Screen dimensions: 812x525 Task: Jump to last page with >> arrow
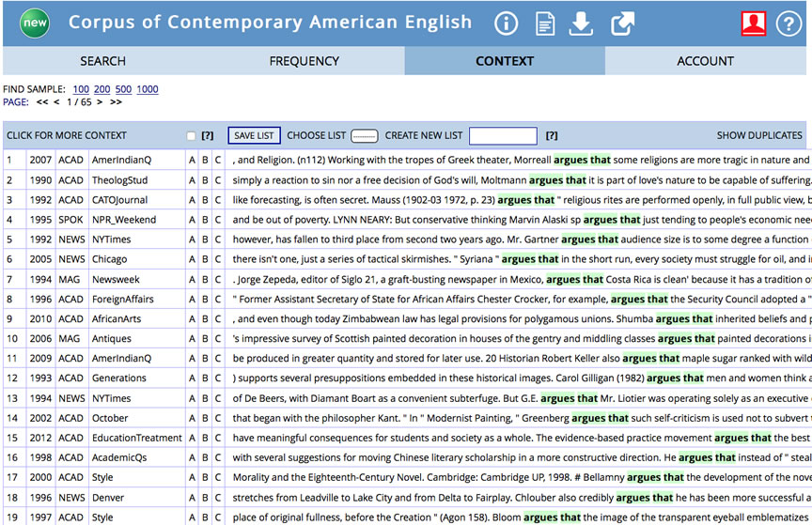[x=116, y=102]
